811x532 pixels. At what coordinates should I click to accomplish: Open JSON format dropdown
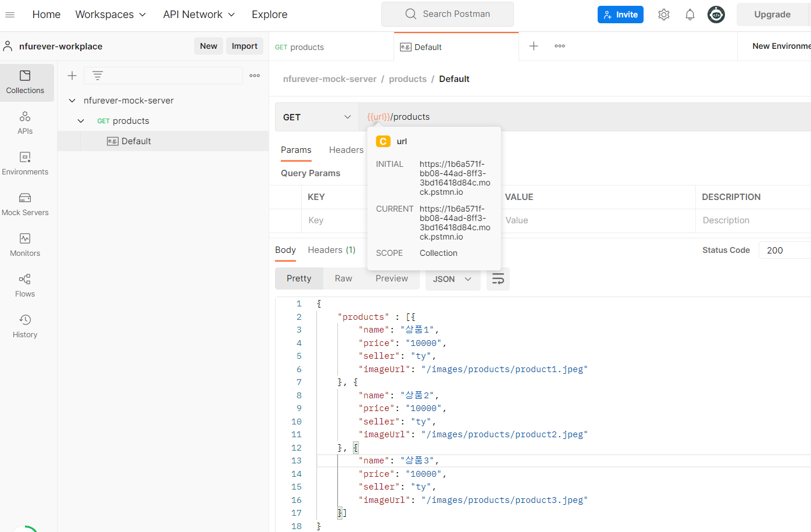click(x=452, y=279)
